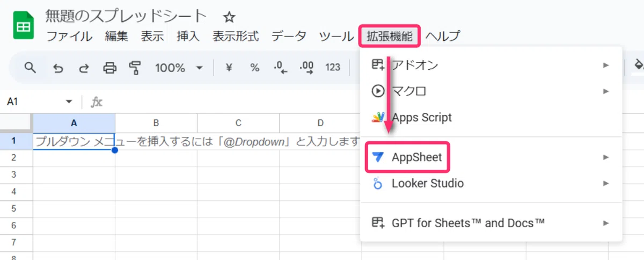Click the AppSheet blue logo icon
Screen dimensions: 644x260
(378, 157)
